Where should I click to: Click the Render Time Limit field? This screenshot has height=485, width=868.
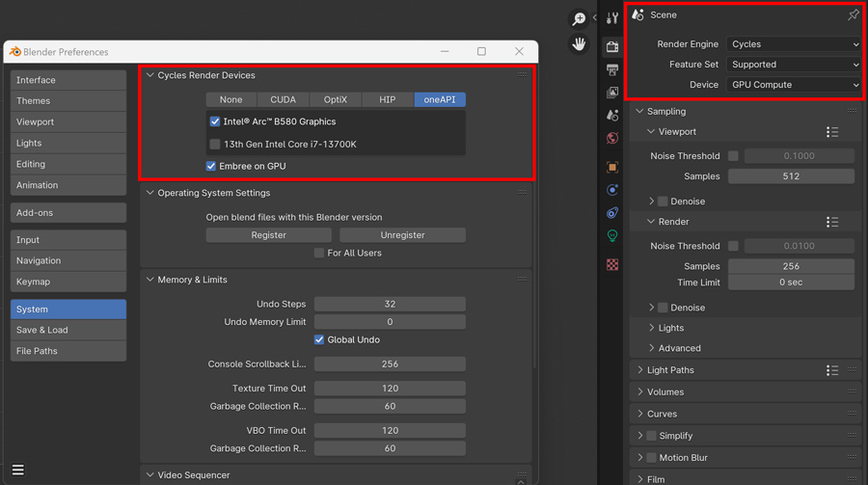(791, 283)
